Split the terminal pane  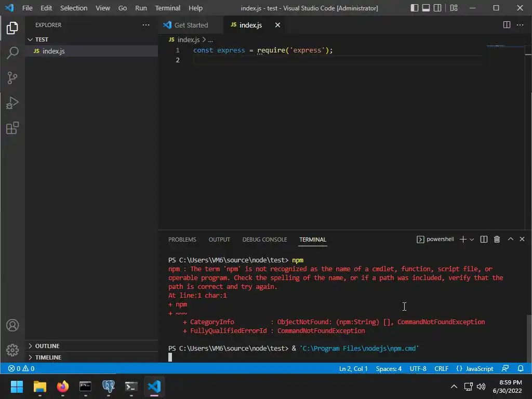[x=484, y=239]
